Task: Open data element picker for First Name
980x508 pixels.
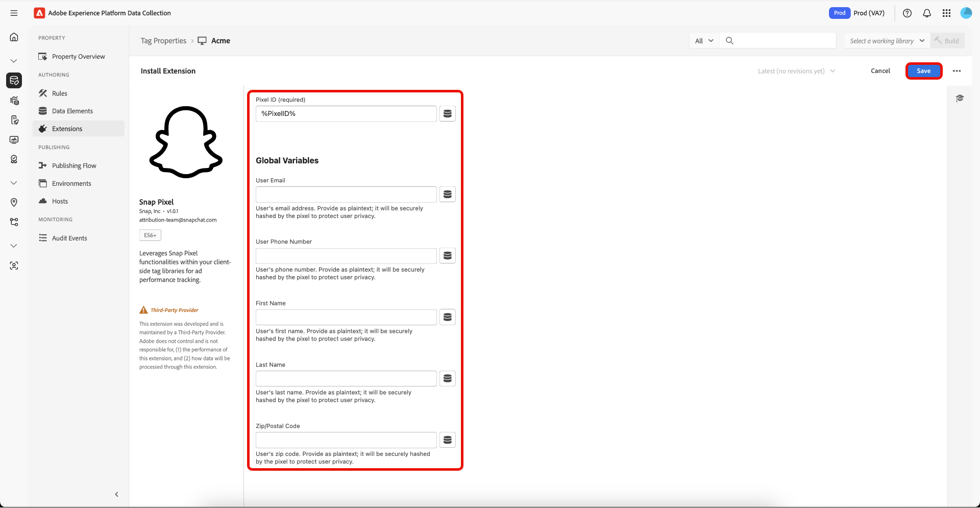Action: coord(448,317)
